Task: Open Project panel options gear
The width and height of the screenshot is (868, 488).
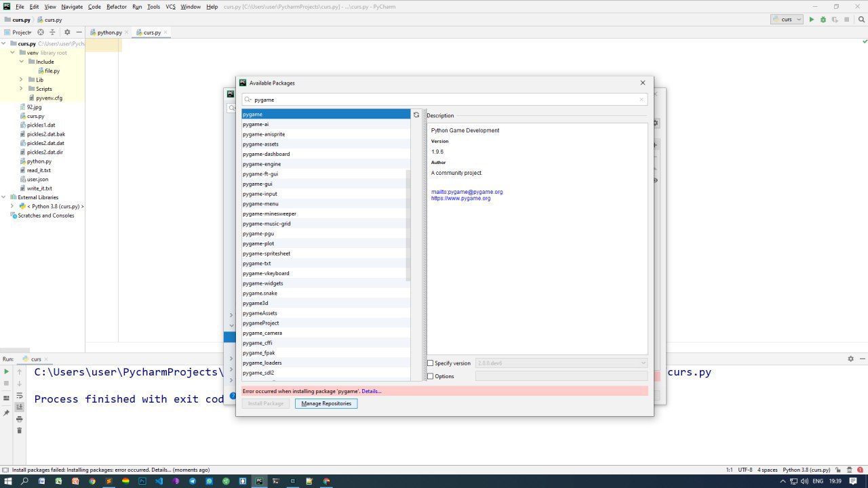Action: point(67,32)
